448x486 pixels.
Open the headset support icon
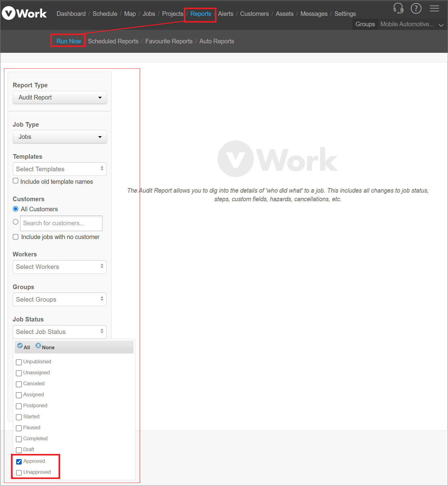398,8
